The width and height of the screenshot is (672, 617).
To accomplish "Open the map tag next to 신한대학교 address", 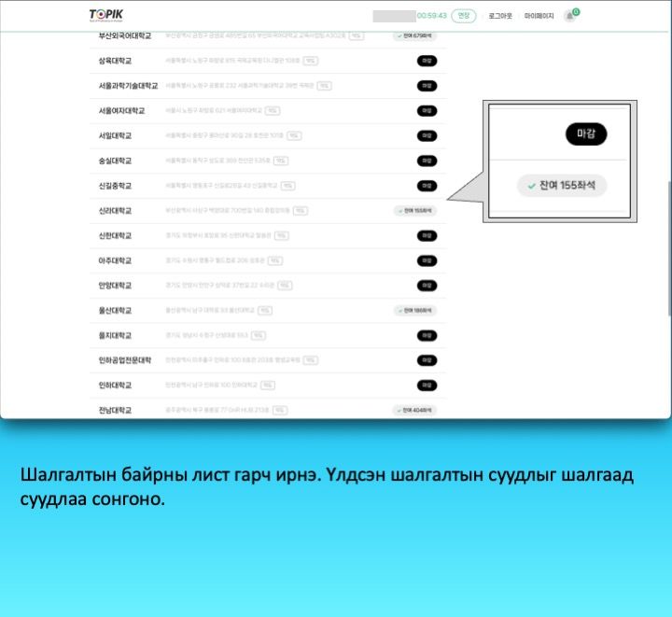I will pos(279,235).
